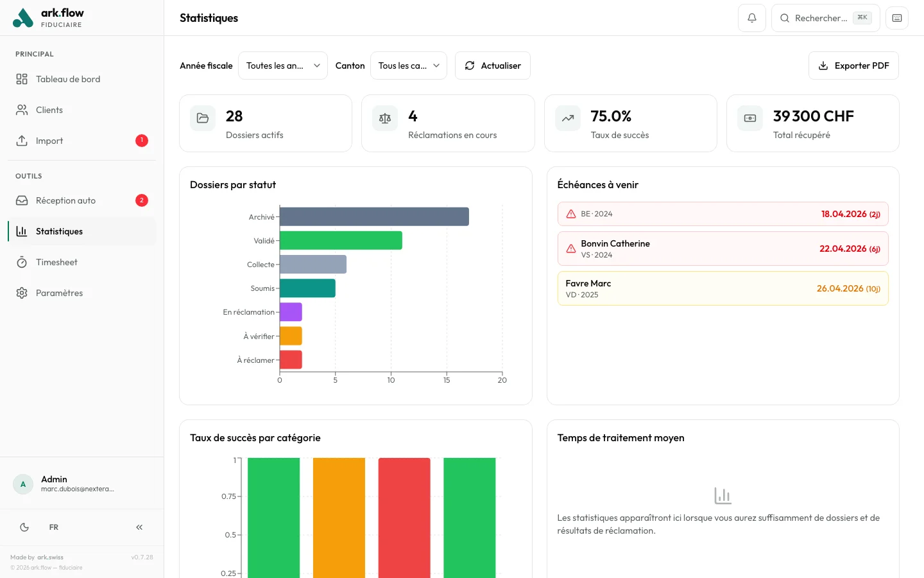Open the notifications bell
The height and width of the screenshot is (578, 924).
[751, 17]
